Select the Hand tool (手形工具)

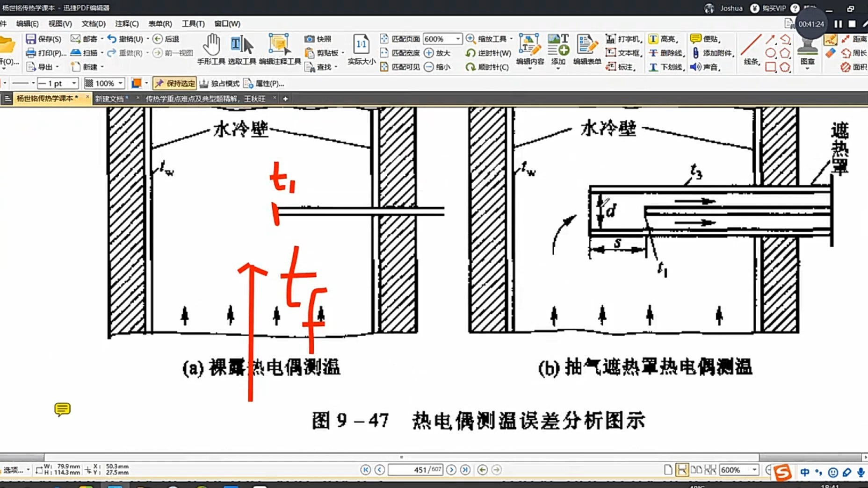tap(211, 50)
